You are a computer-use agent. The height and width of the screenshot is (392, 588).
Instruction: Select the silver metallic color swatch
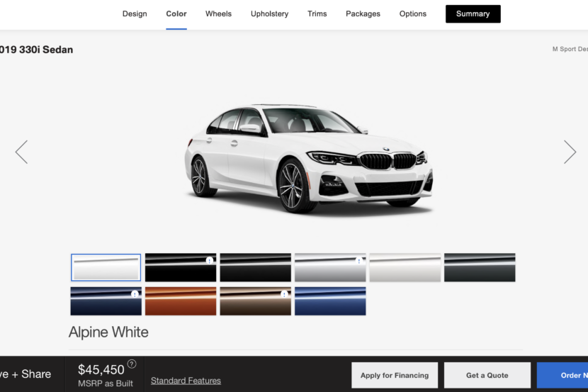coord(330,267)
